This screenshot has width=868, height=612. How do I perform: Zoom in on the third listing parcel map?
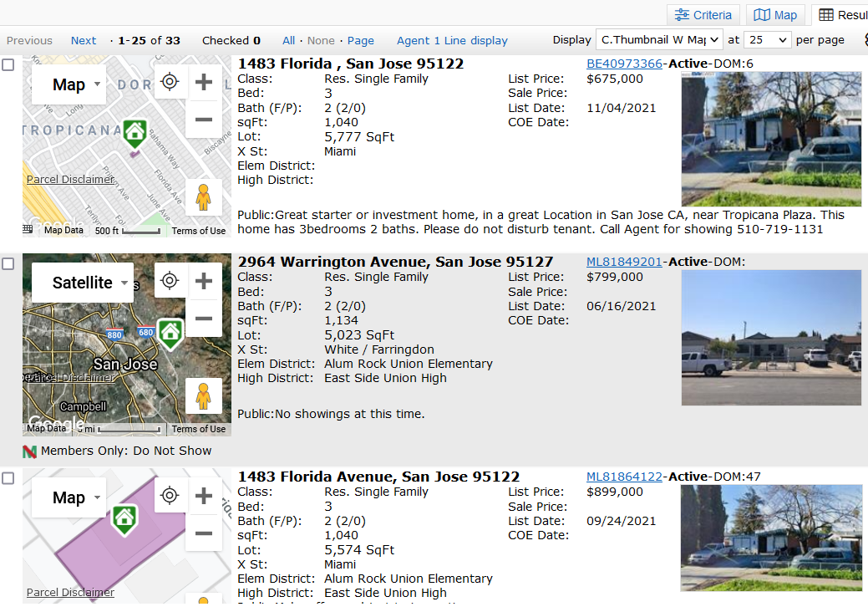click(x=204, y=496)
